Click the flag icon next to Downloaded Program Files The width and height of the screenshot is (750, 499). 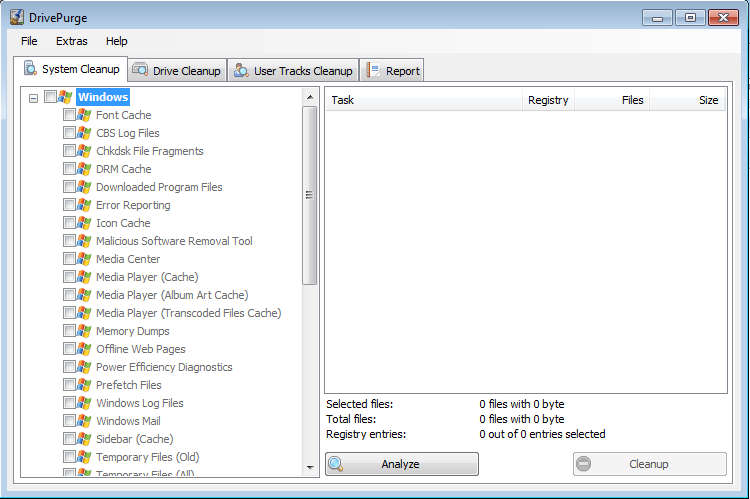[84, 187]
